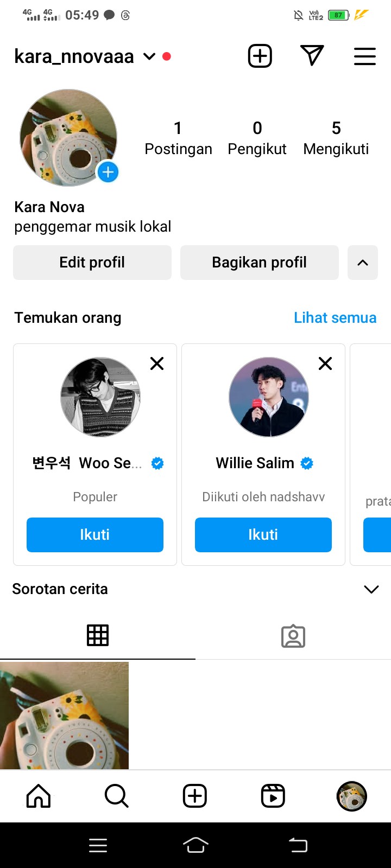Open the camera post thumbnail

pyautogui.click(x=64, y=715)
